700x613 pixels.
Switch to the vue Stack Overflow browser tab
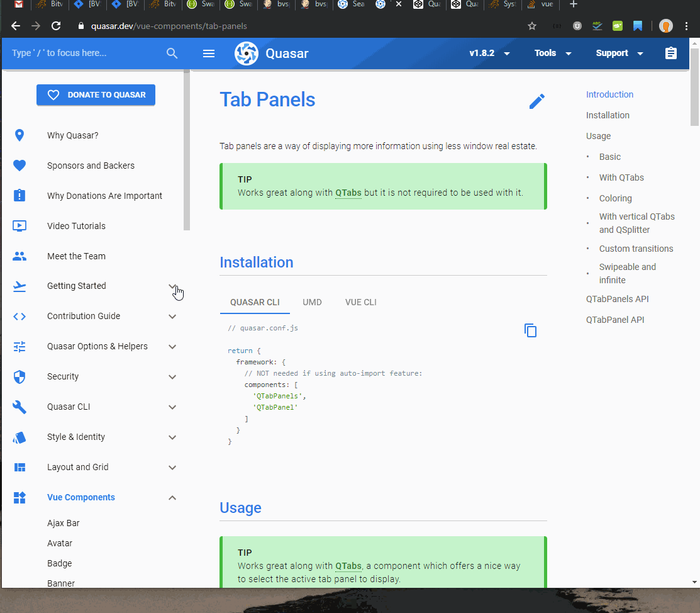(540, 4)
